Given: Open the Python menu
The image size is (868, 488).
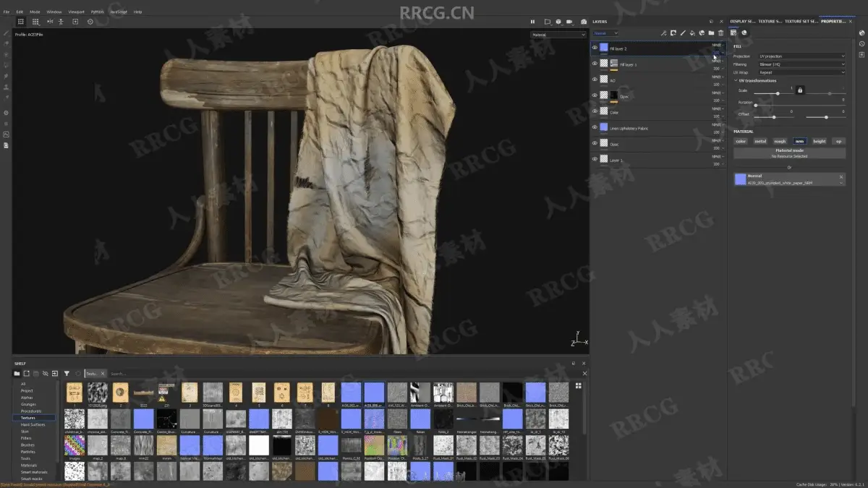Looking at the screenshot, I should [97, 12].
